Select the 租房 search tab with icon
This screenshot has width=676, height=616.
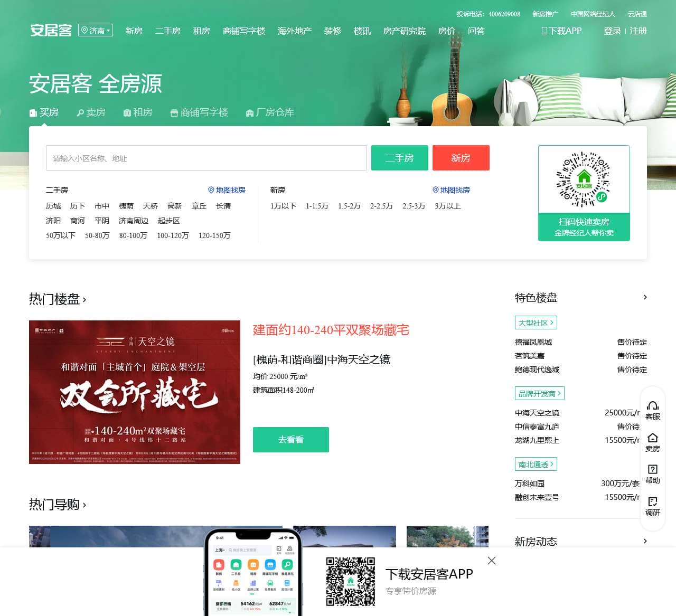tap(138, 112)
